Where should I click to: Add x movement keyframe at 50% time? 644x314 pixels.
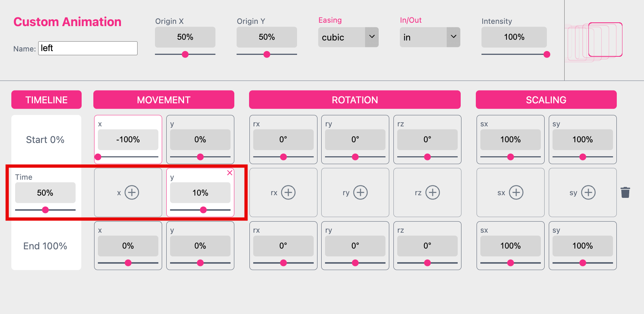pyautogui.click(x=132, y=193)
